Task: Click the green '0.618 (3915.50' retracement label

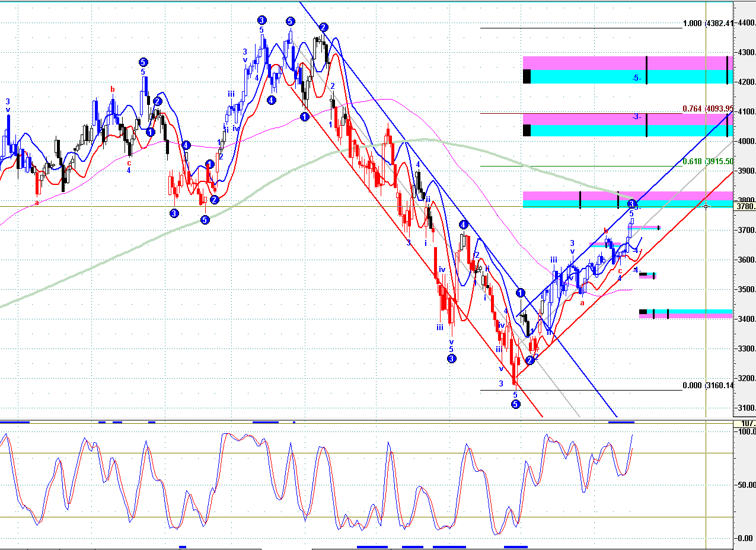Action: 709,161
